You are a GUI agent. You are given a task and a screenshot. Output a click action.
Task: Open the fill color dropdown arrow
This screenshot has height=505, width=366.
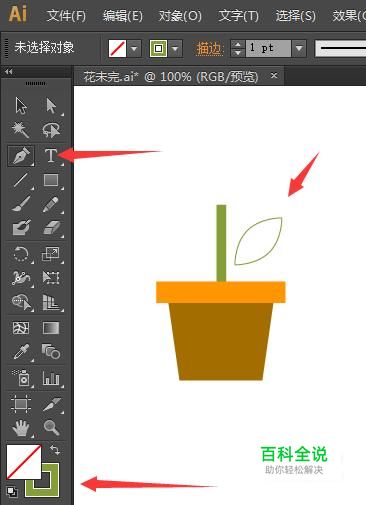point(134,49)
